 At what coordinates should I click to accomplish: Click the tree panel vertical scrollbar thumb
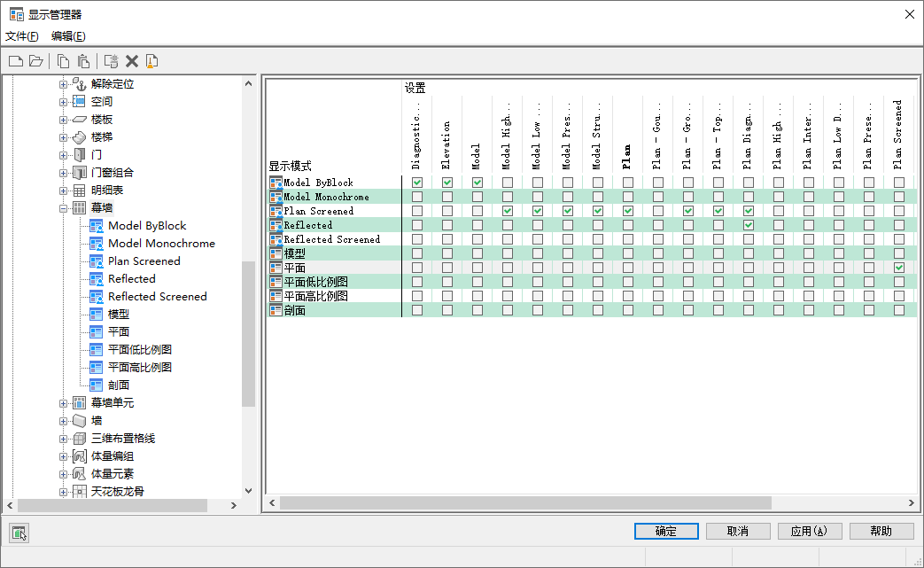coord(249,333)
